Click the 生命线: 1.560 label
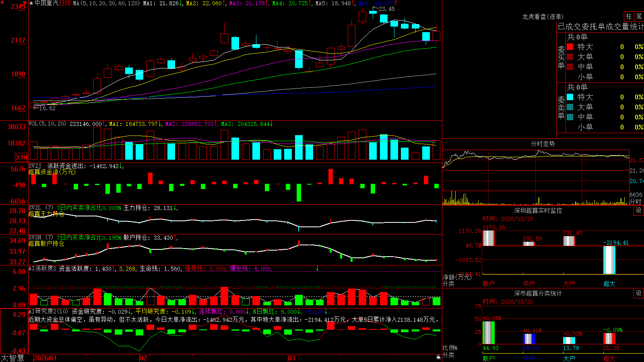This screenshot has height=362, width=644. pos(160,268)
